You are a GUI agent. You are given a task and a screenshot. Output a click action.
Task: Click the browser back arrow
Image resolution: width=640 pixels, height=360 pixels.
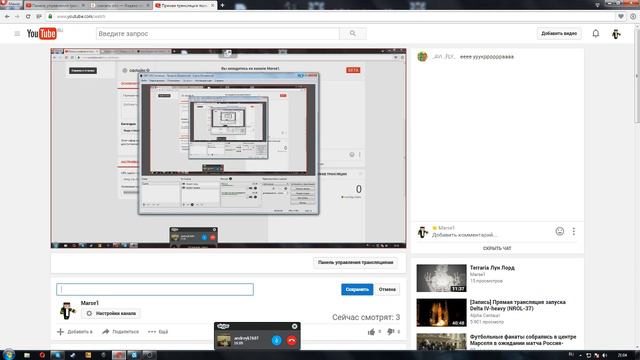[x=7, y=16]
